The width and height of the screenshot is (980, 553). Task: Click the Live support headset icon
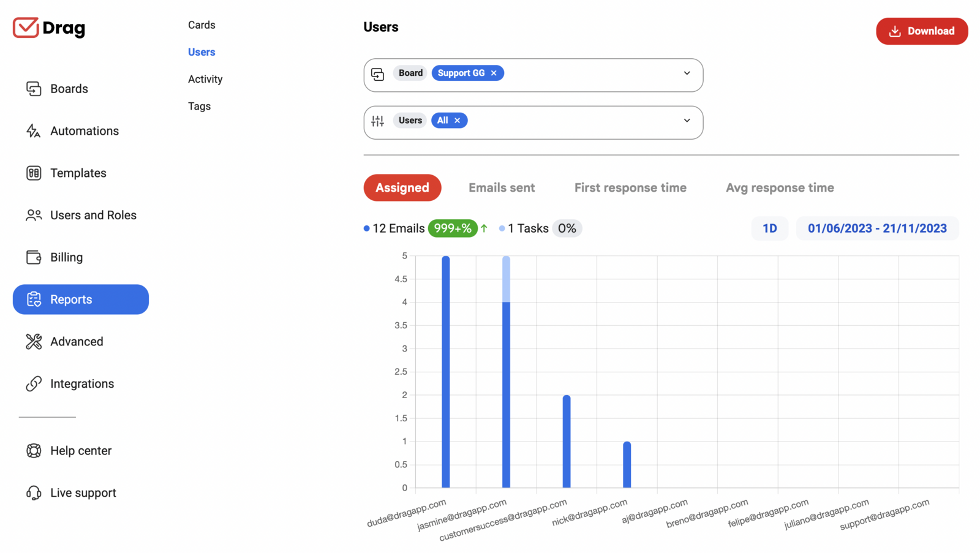pyautogui.click(x=34, y=493)
